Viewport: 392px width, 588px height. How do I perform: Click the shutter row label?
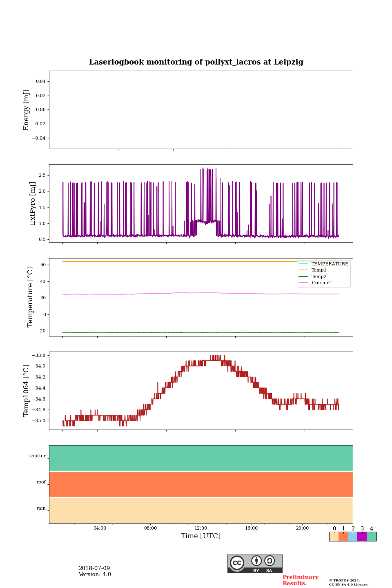(x=38, y=456)
